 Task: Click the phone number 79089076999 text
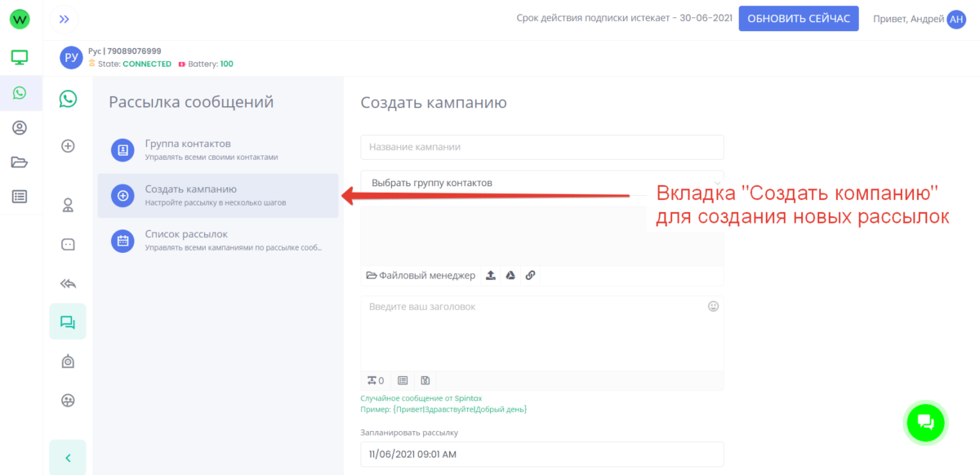(x=134, y=51)
